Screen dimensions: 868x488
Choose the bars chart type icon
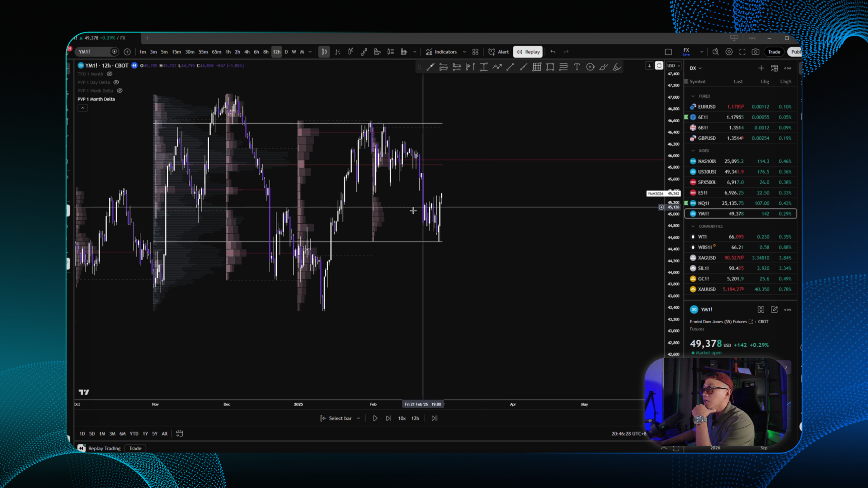click(337, 52)
